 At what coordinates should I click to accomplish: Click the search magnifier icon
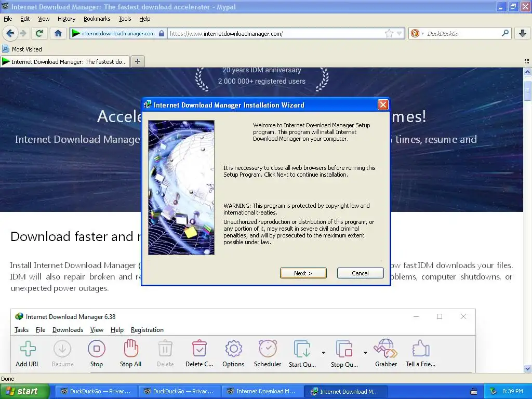pos(505,33)
